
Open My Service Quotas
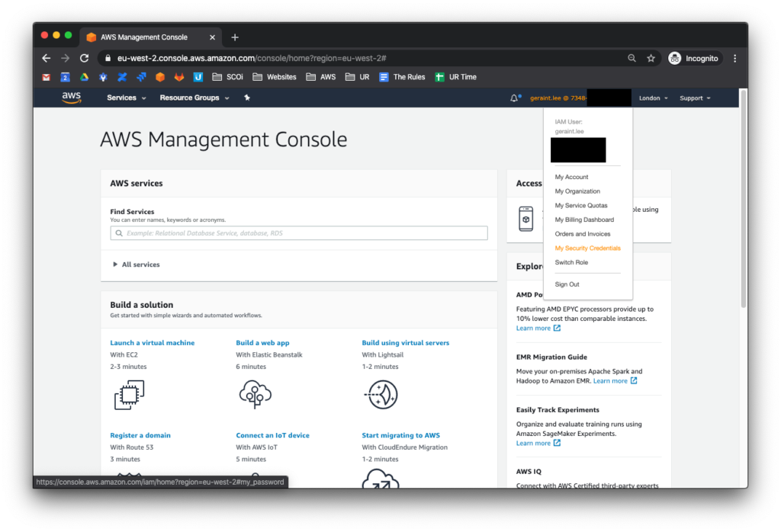(x=580, y=206)
